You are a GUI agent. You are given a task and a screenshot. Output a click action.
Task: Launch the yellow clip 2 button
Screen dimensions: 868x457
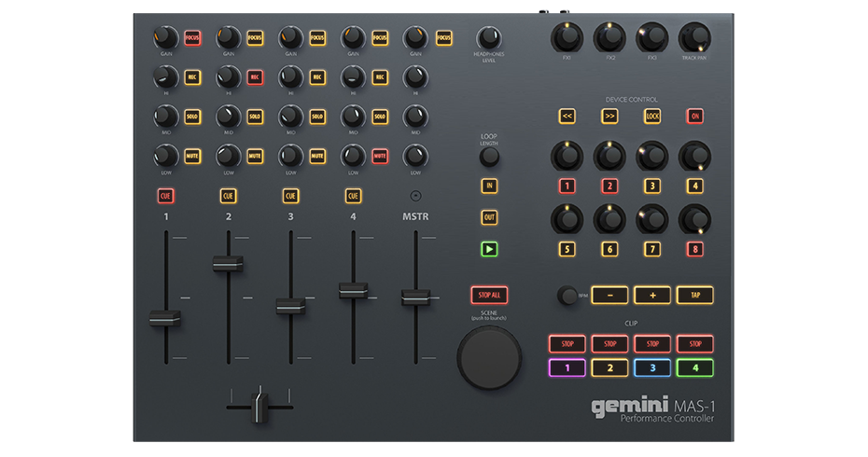(x=610, y=367)
